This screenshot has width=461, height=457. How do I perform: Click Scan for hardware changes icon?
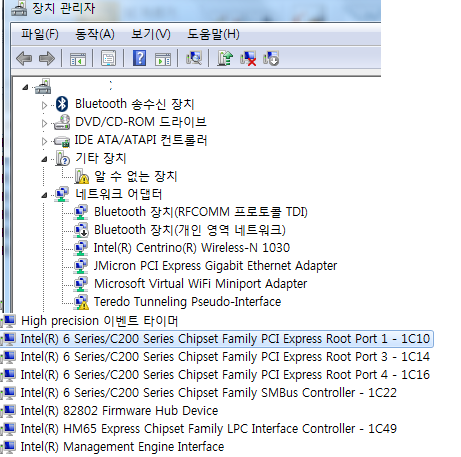(x=194, y=58)
